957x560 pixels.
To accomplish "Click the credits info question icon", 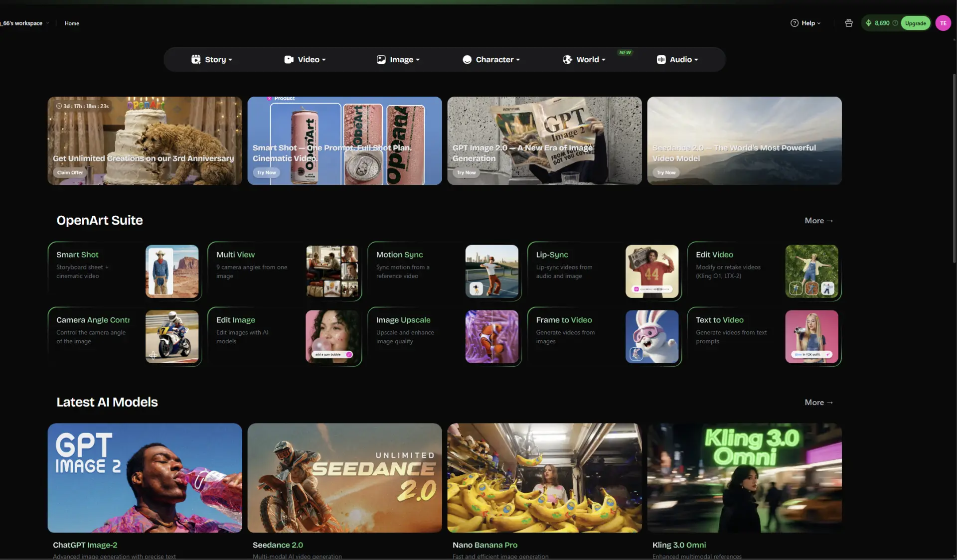I will (895, 23).
